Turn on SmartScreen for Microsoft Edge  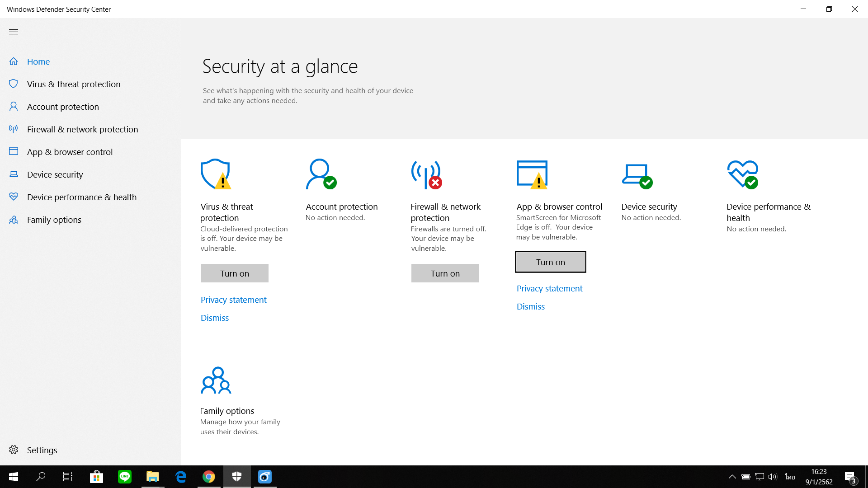click(x=551, y=262)
